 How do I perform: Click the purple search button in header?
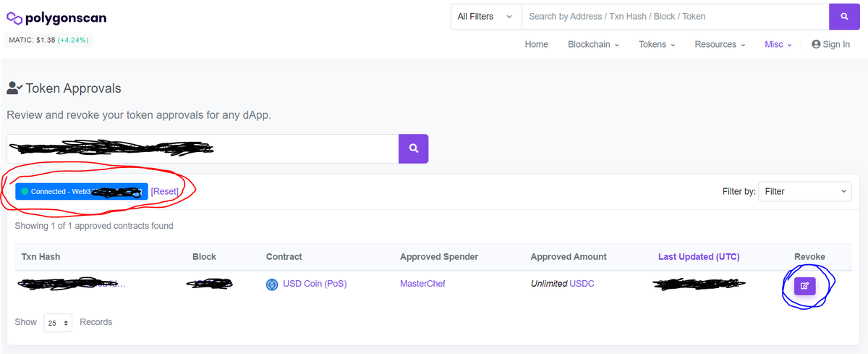point(844,17)
